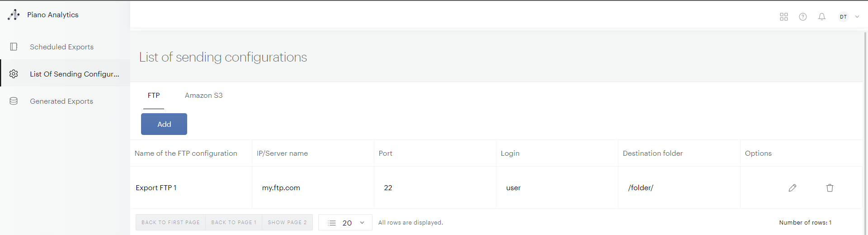The width and height of the screenshot is (868, 235).
Task: Delete Export FTP 1 with trash icon
Action: coord(830,188)
